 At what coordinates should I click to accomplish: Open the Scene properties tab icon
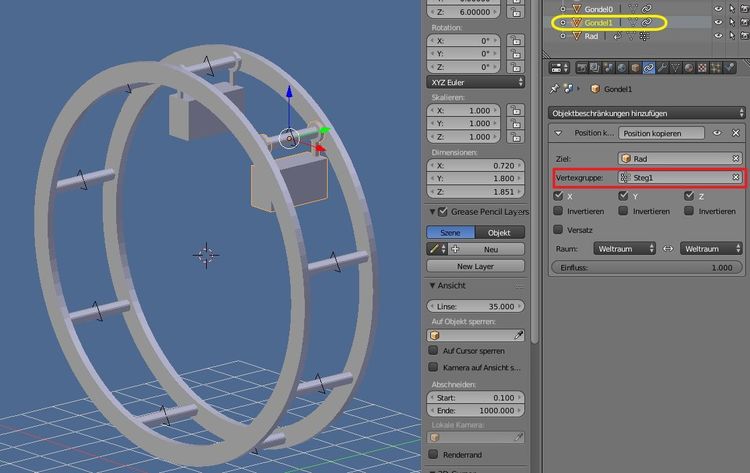click(608, 68)
